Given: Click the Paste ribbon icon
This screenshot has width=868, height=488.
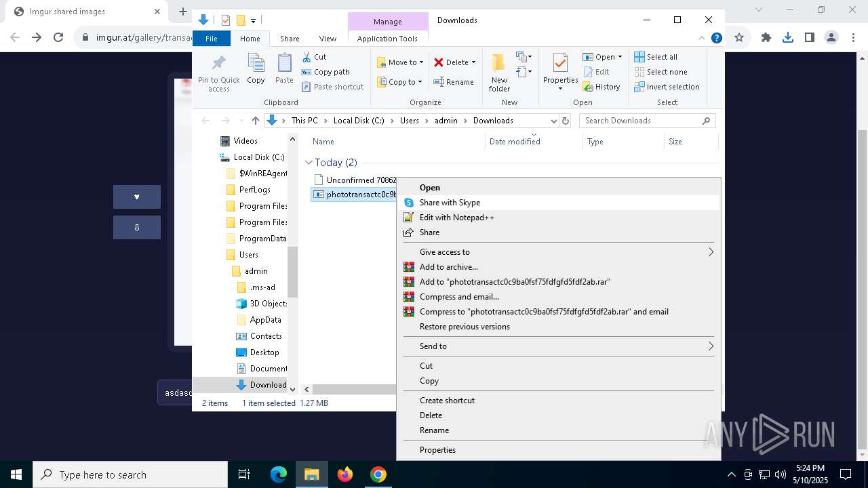Looking at the screenshot, I should click(x=284, y=69).
